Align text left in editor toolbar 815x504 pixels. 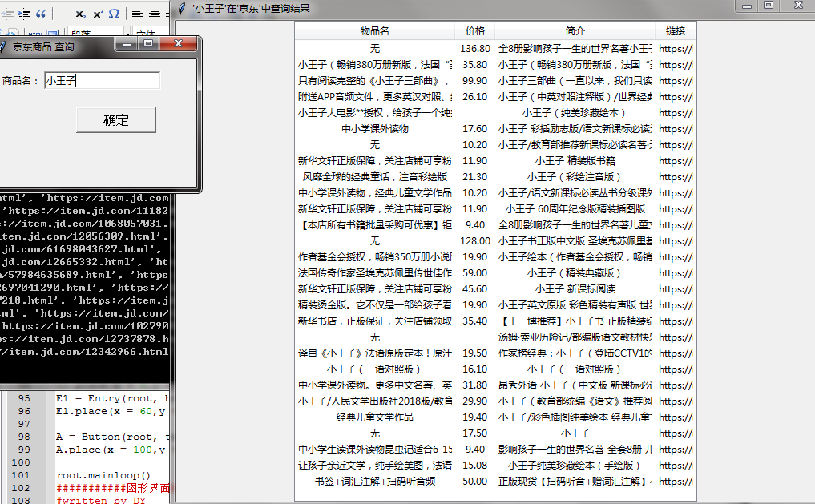pyautogui.click(x=137, y=14)
